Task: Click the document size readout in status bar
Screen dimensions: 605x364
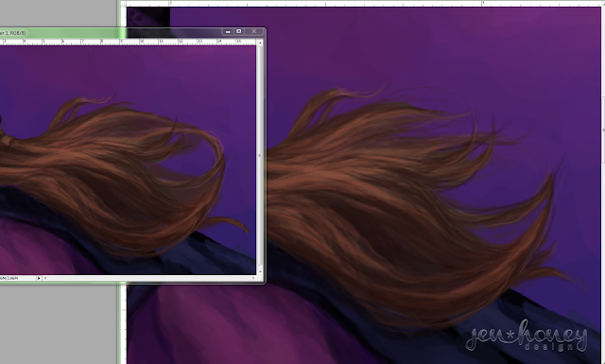Action: pyautogui.click(x=9, y=278)
